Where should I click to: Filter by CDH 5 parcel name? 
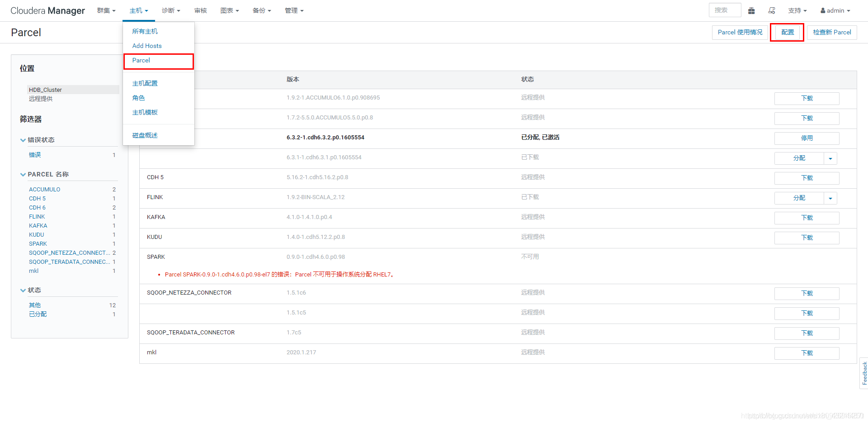pyautogui.click(x=37, y=199)
